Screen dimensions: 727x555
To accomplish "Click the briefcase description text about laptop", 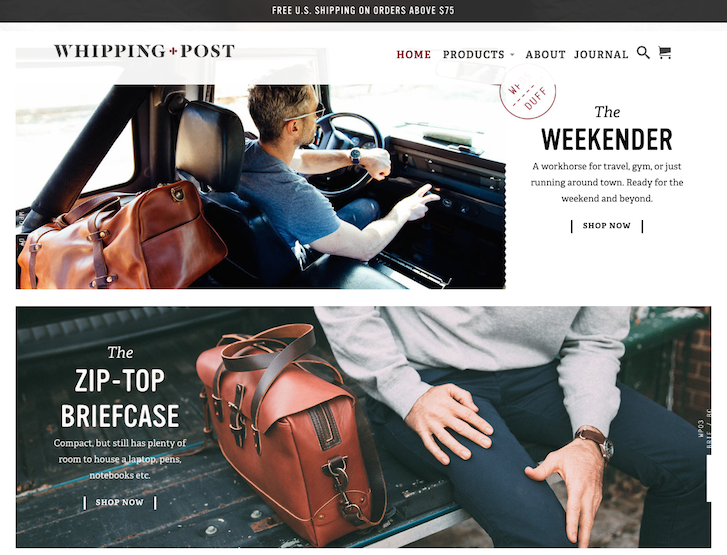I will 120,459.
